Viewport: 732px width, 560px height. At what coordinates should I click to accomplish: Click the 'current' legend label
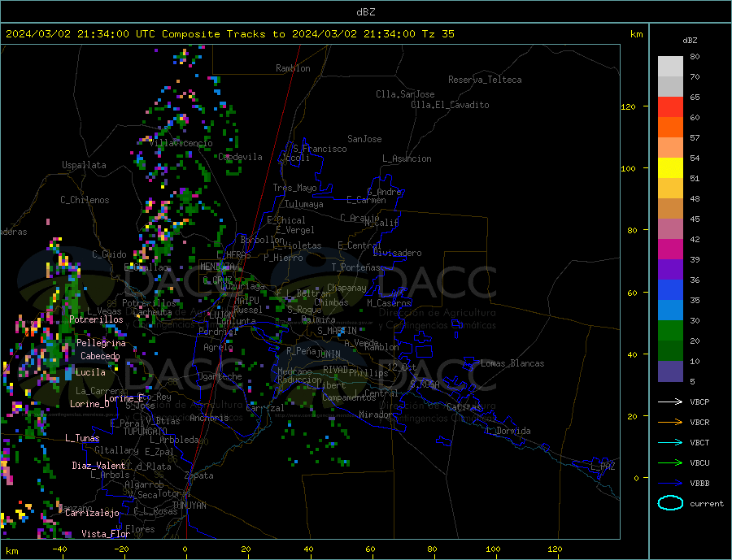coord(707,504)
